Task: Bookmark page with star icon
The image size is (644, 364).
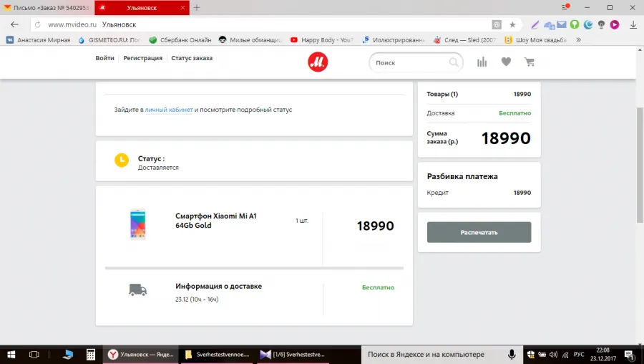Action: 512,24
